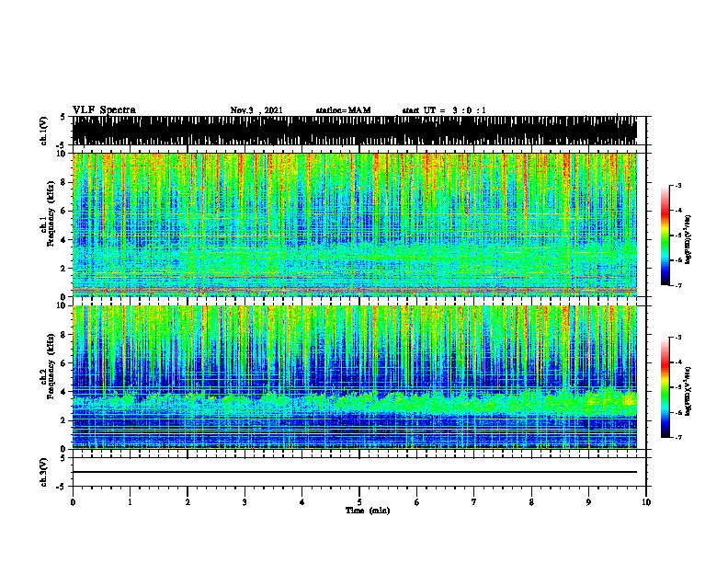This screenshot has height=563, width=728.
Task: Click the "2" kHz tick of ch.1 spectrogram
Action: click(x=64, y=268)
